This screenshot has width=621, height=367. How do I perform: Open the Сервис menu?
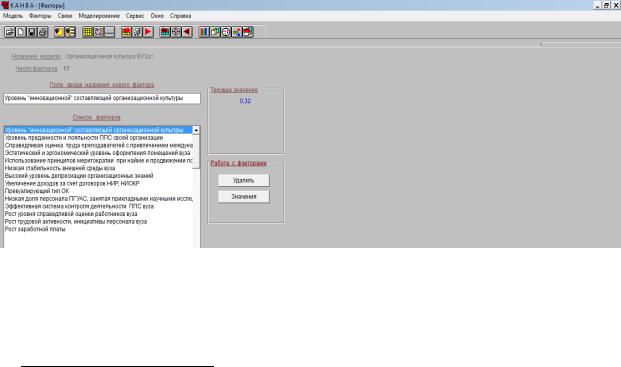[135, 16]
